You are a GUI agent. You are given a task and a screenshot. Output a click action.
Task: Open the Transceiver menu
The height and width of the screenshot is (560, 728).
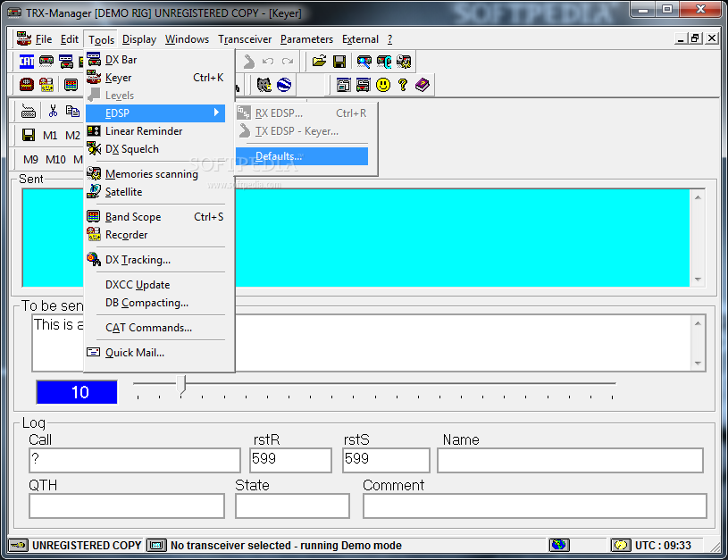pos(245,39)
